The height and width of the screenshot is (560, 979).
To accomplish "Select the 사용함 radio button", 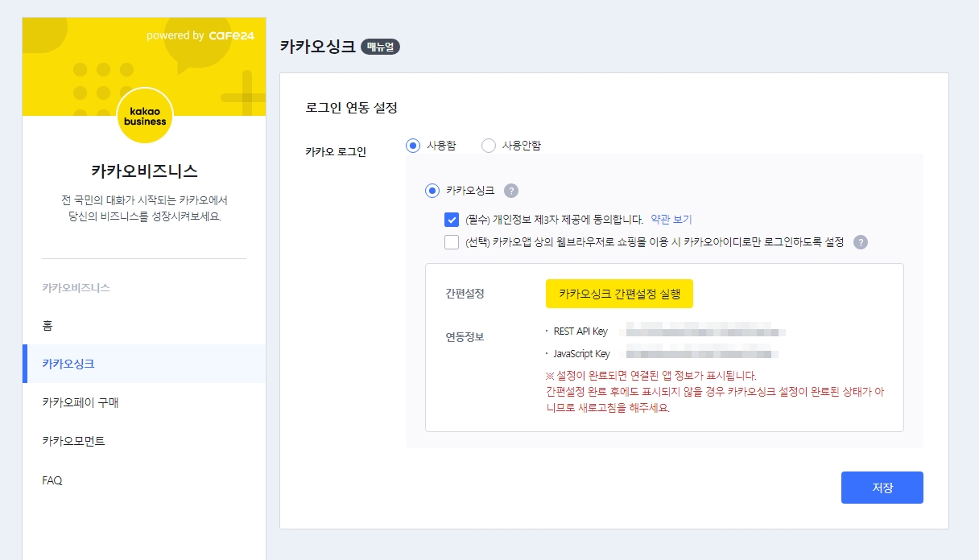I will 413,146.
